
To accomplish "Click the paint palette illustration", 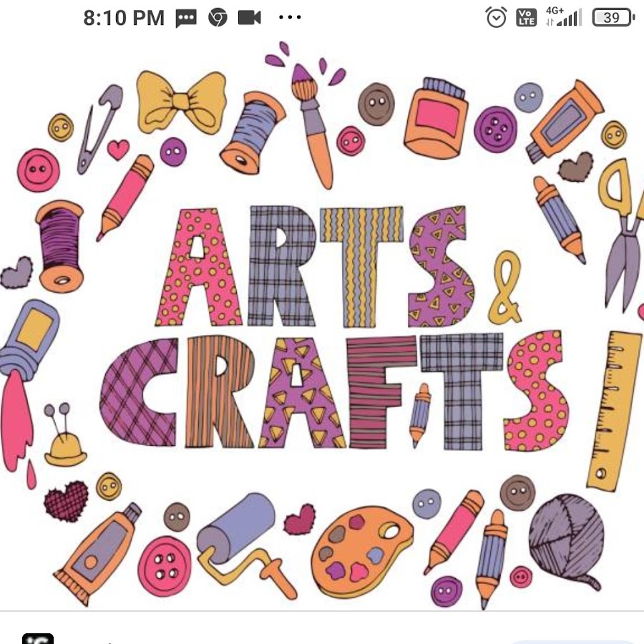I will tap(362, 552).
